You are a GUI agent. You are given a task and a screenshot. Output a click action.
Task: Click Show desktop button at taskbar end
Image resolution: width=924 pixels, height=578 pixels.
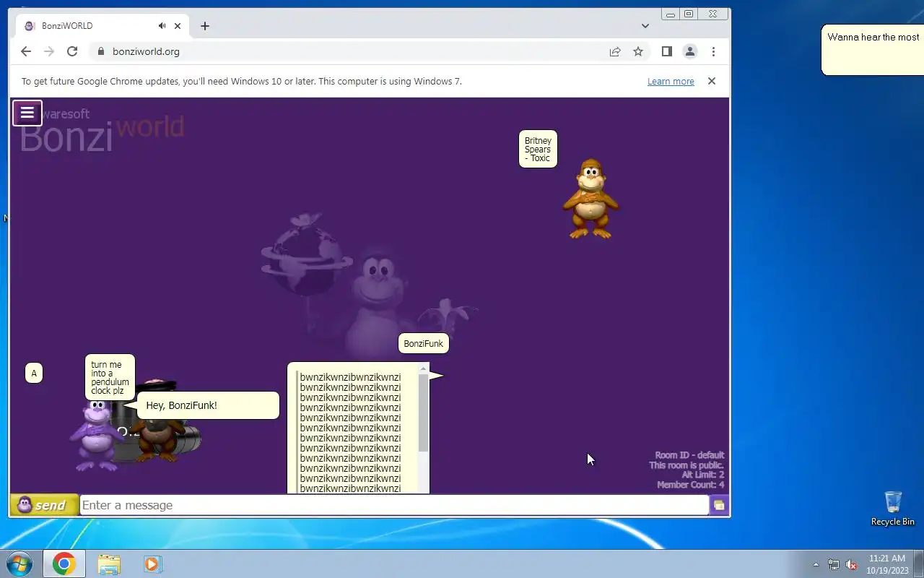[918, 564]
